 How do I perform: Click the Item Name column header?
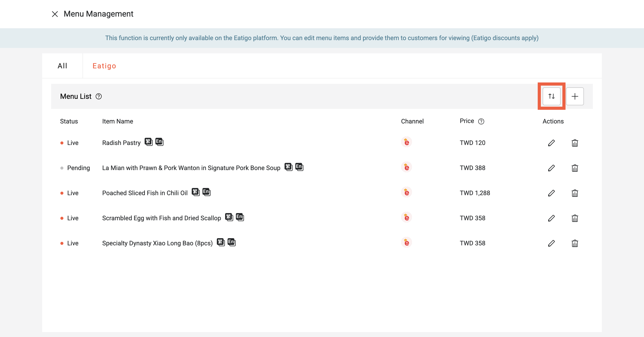(117, 121)
